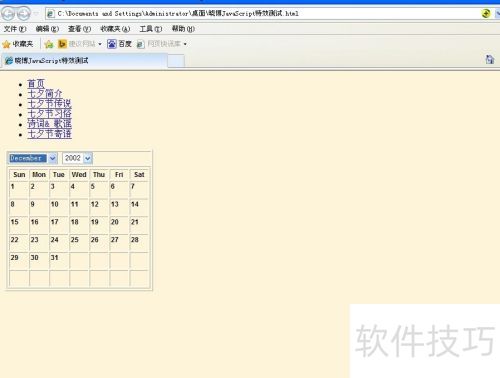
Task: Select calendar day 10
Action: (59, 207)
